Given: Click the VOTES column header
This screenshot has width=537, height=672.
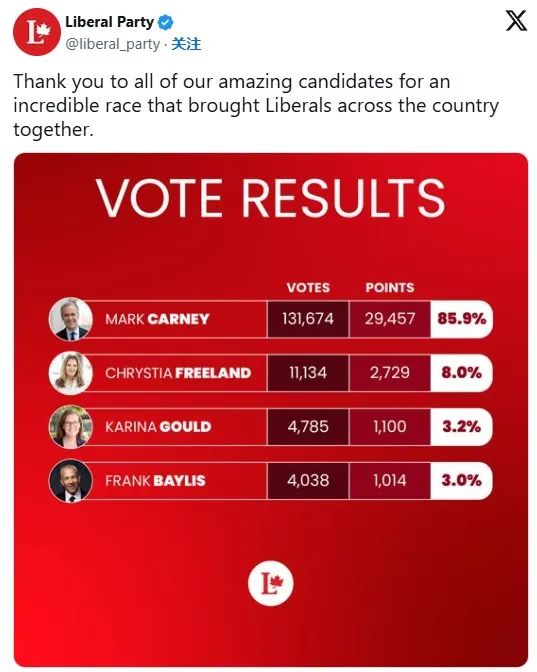Looking at the screenshot, I should point(308,287).
